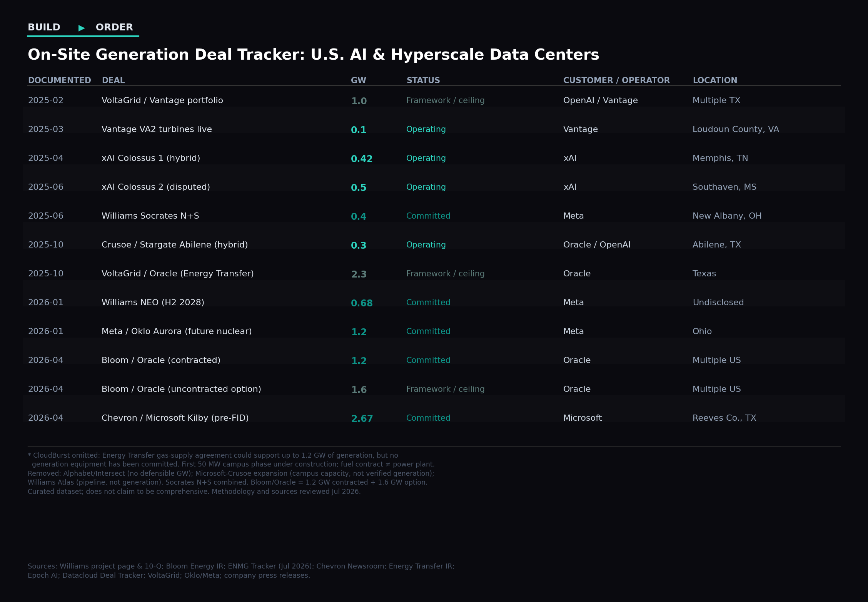The height and width of the screenshot is (602, 868).
Task: Click the Williams Socrates N+S deal name
Action: (150, 216)
